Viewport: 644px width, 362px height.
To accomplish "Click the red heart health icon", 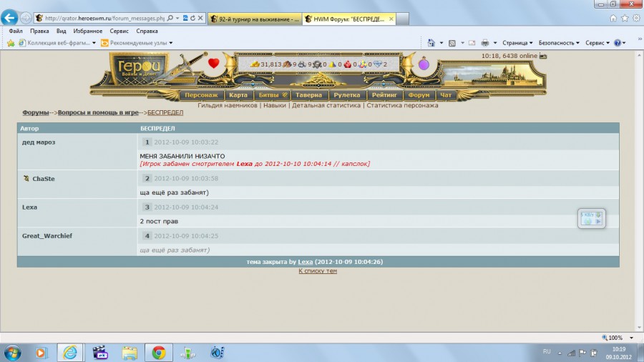I will [x=213, y=63].
